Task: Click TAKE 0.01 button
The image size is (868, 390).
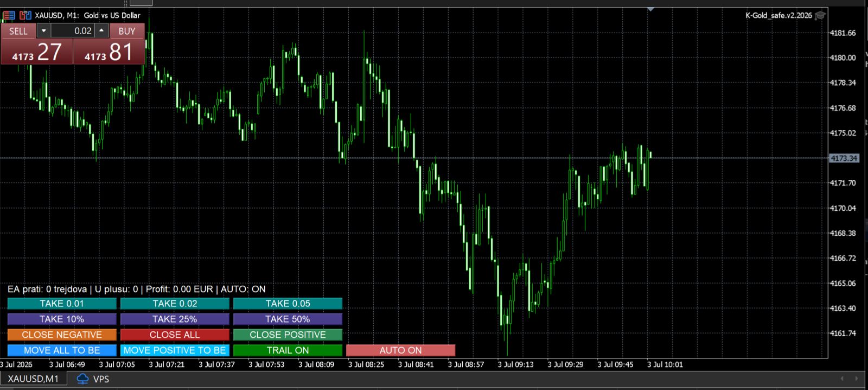Action: click(62, 304)
